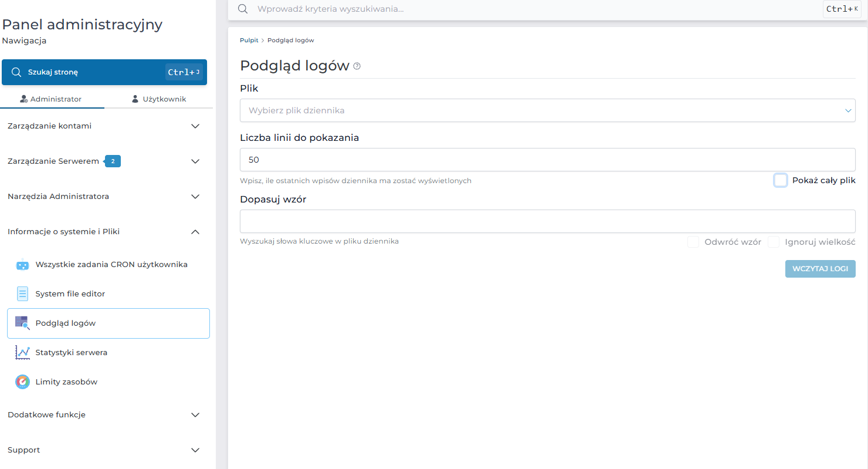Click the Szukaj stronę search button

point(104,72)
